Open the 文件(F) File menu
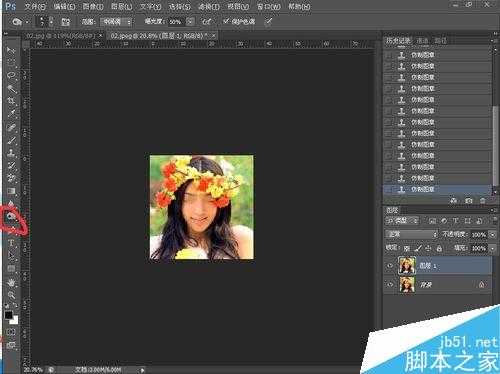 [35, 7]
